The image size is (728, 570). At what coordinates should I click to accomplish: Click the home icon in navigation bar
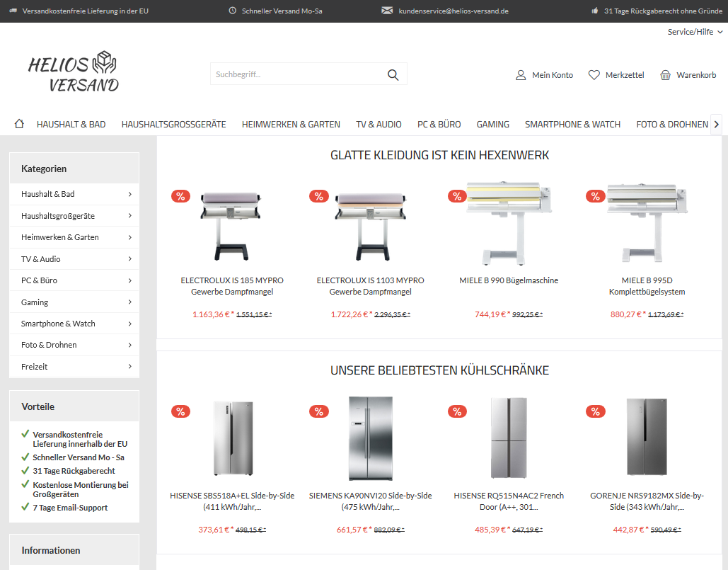[19, 124]
